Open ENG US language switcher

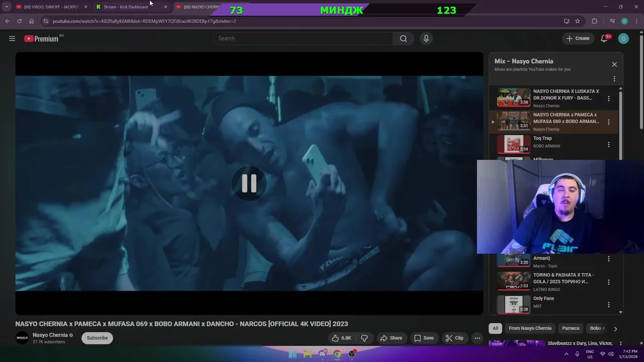(590, 354)
